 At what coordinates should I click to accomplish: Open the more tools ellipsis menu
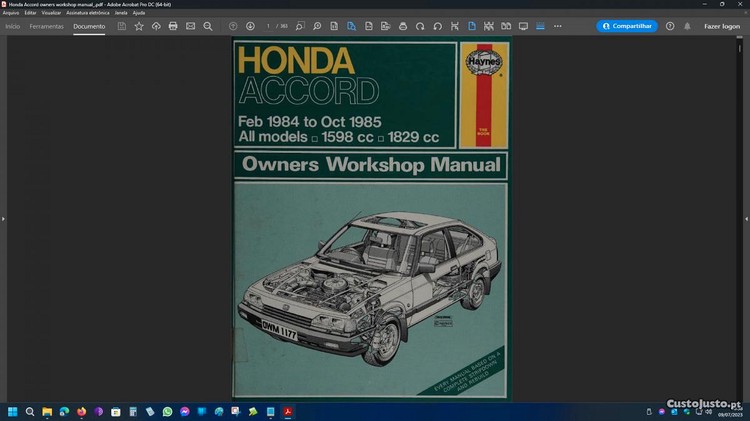click(x=558, y=26)
